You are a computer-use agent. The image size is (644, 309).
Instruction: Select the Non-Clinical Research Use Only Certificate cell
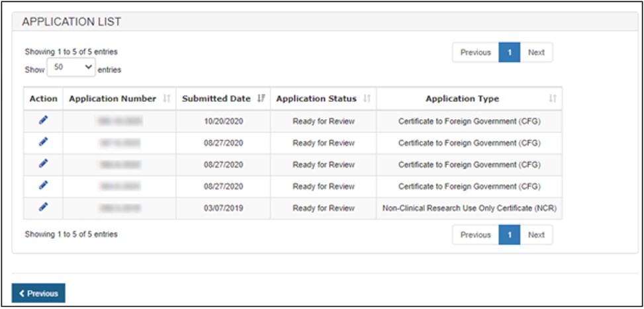(469, 208)
